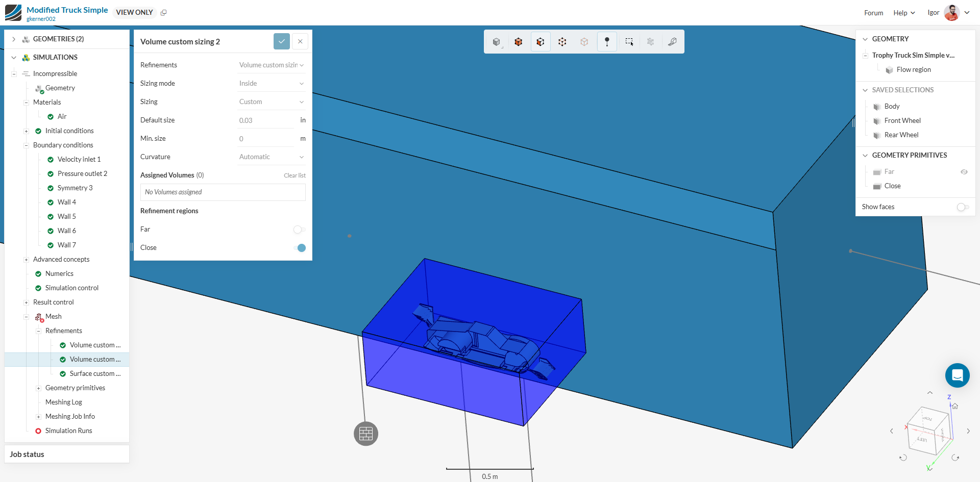
Task: Clear the assigned volumes list
Action: (x=295, y=175)
